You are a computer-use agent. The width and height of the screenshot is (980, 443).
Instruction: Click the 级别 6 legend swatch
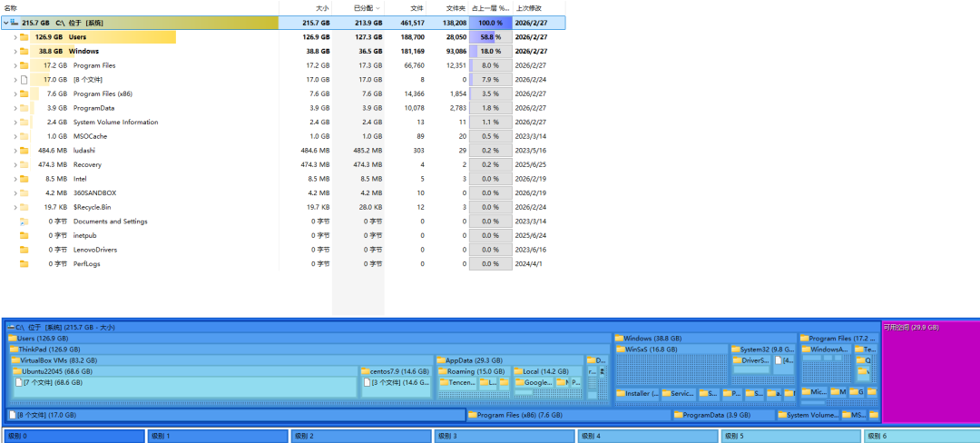tap(923, 436)
